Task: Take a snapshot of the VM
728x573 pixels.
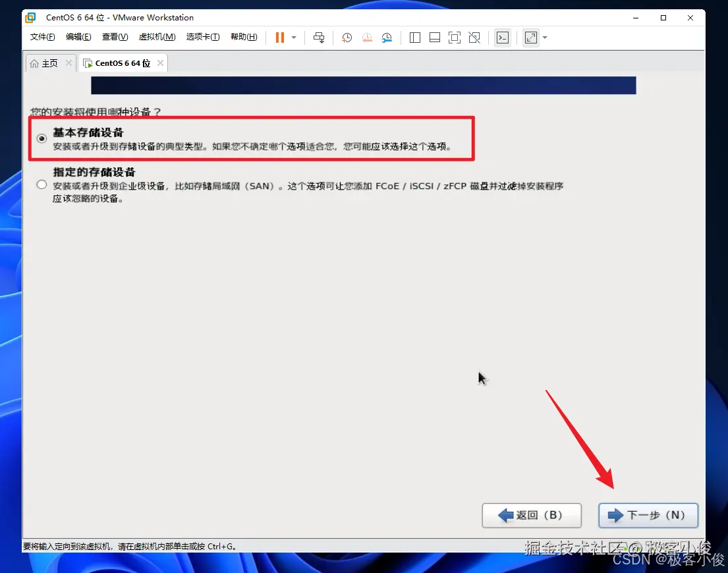Action: [x=347, y=38]
